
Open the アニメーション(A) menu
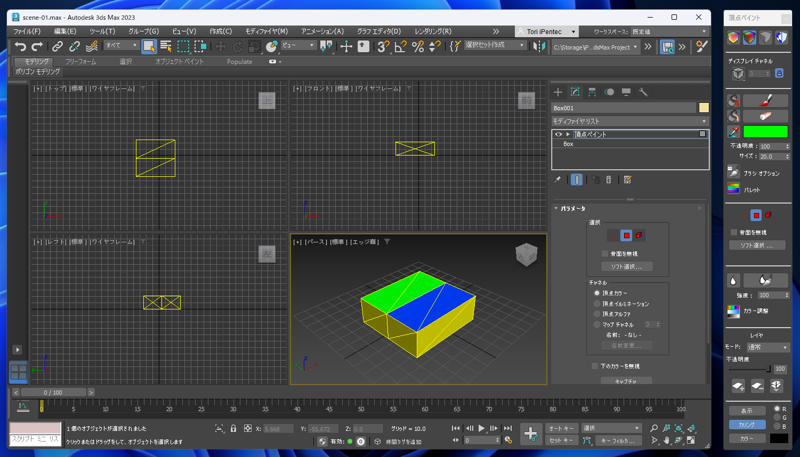322,32
